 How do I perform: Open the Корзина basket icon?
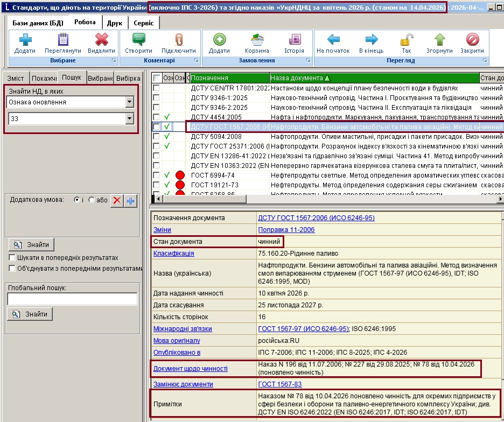coord(256,40)
